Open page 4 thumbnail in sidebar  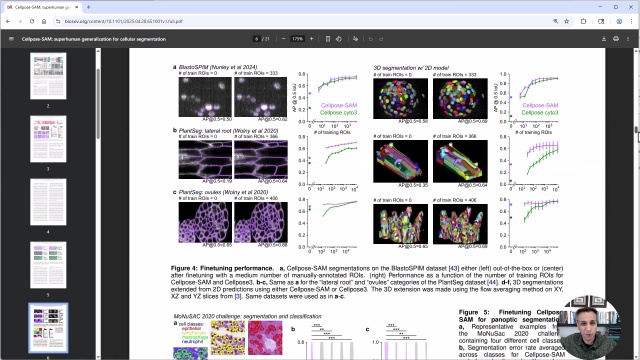(48, 202)
